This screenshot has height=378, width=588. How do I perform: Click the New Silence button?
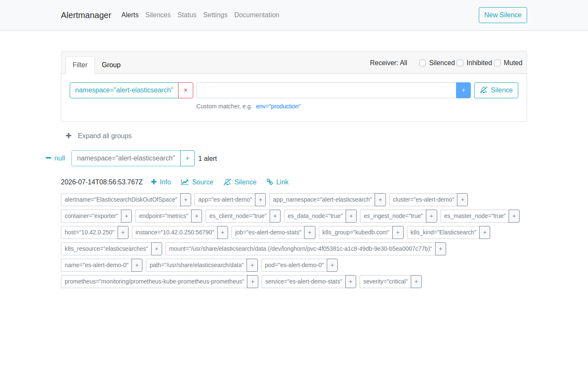[x=503, y=15]
